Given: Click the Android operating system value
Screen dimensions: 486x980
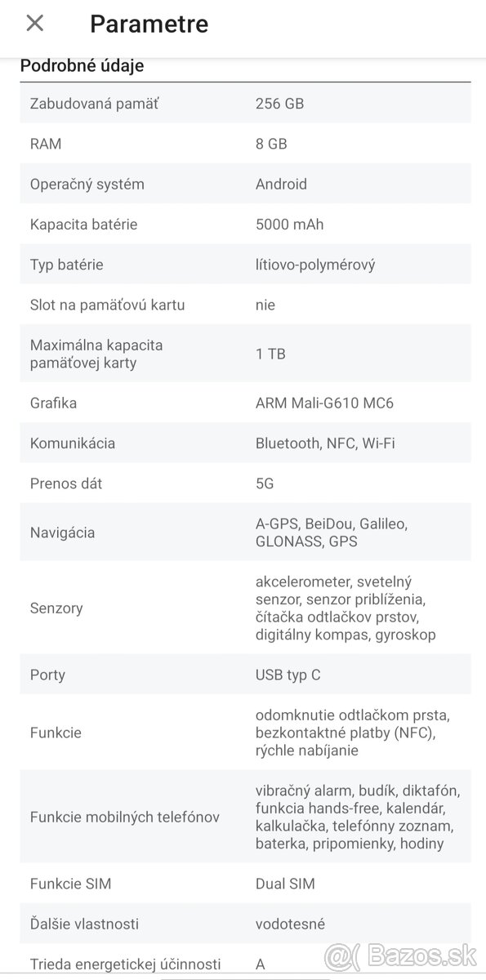Looking at the screenshot, I should click(x=282, y=184).
